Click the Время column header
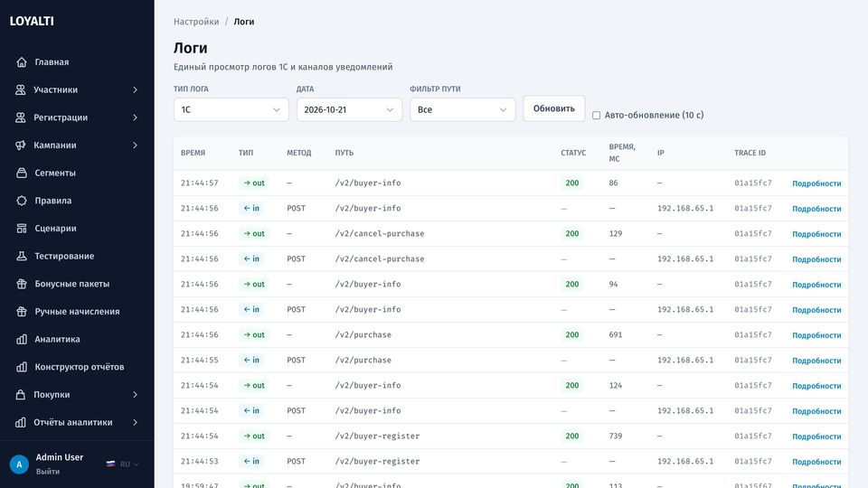The image size is (868, 488). [x=193, y=153]
